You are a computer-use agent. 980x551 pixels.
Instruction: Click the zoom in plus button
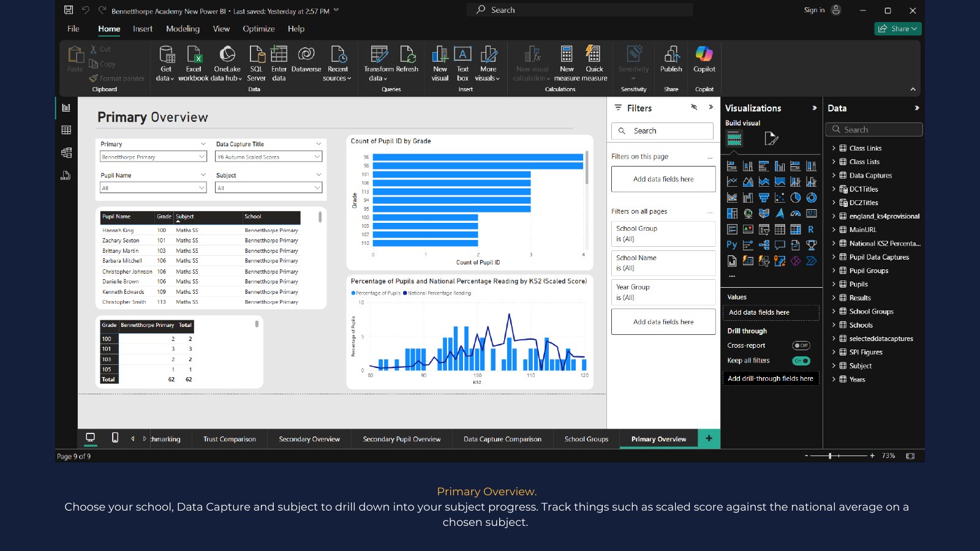(x=872, y=455)
